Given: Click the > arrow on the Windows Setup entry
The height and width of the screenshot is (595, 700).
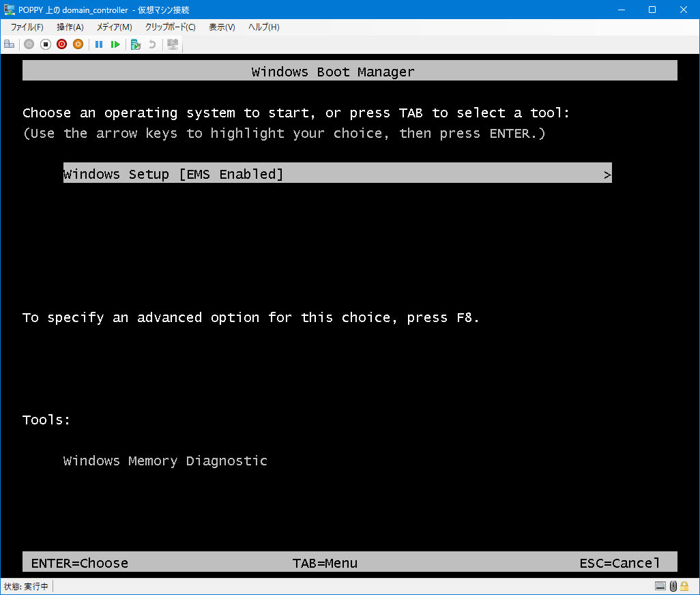Looking at the screenshot, I should pyautogui.click(x=607, y=175).
